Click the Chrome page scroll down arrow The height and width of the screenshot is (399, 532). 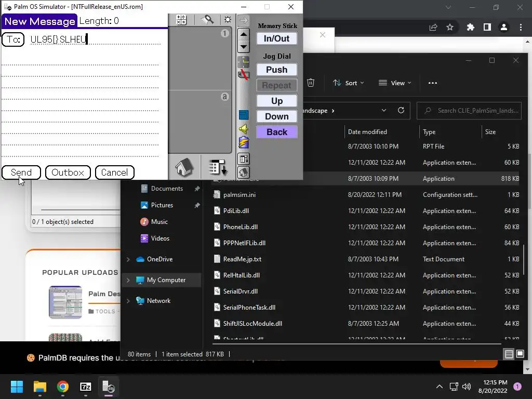point(527,369)
